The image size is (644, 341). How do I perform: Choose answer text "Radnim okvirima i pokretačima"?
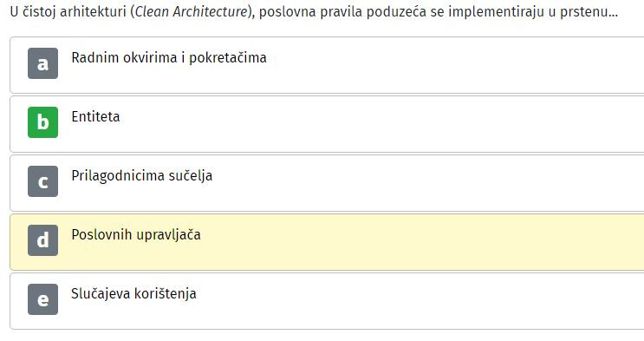click(x=169, y=57)
